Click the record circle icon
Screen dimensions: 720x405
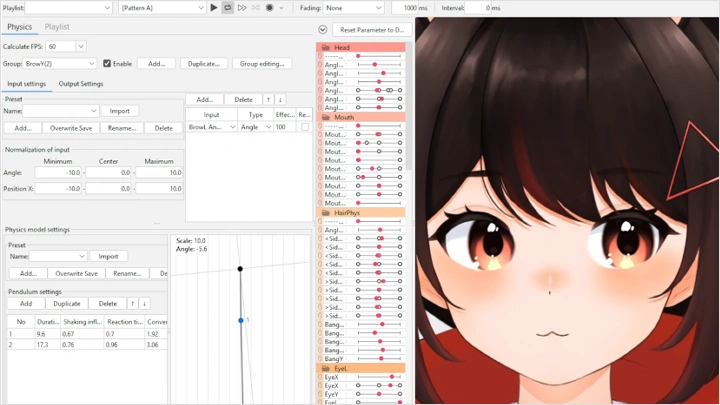[270, 7]
